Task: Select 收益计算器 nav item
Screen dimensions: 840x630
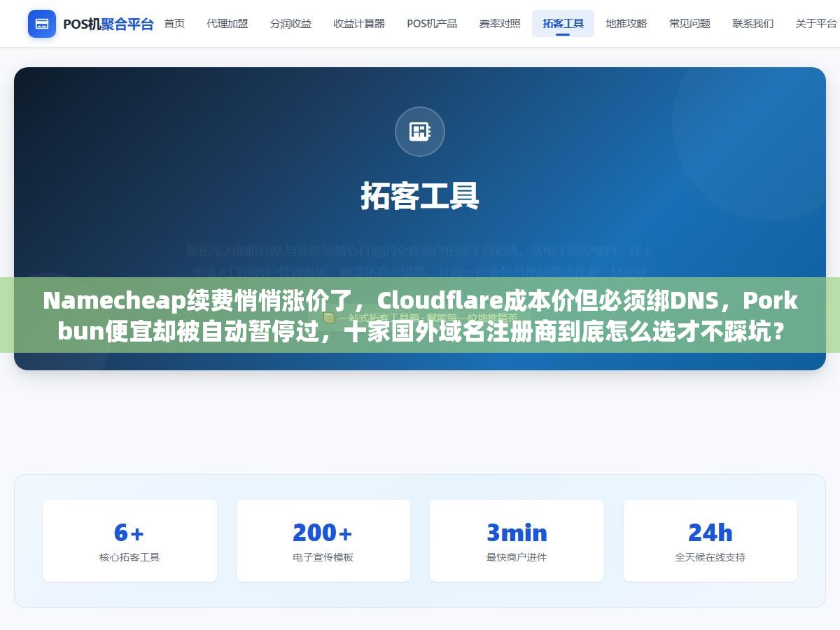Action: 359,24
